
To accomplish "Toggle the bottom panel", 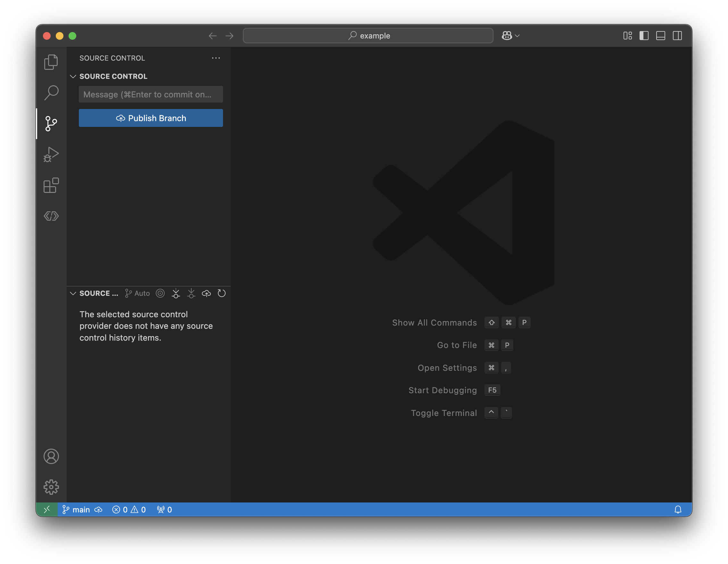I will pyautogui.click(x=661, y=36).
